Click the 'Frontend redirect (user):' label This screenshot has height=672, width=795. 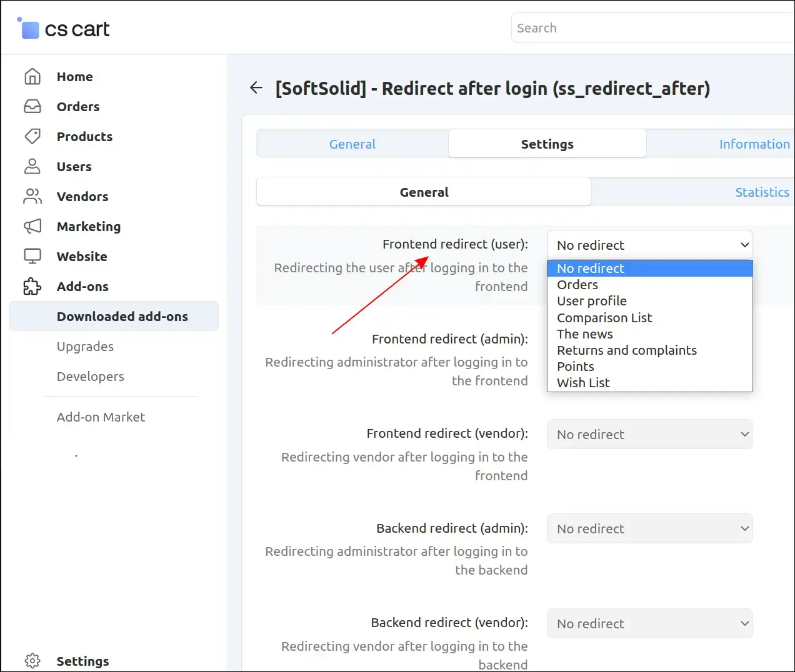455,244
